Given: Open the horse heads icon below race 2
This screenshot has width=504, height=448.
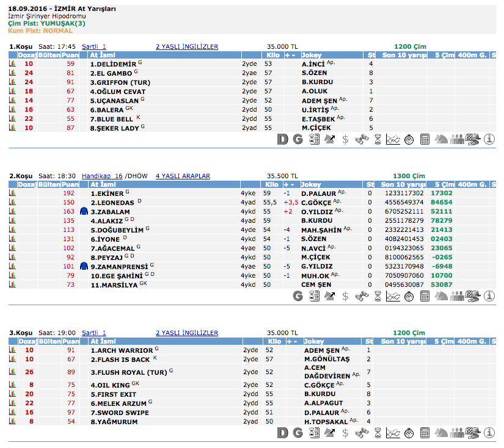Looking at the screenshot, I should tap(440, 296).
